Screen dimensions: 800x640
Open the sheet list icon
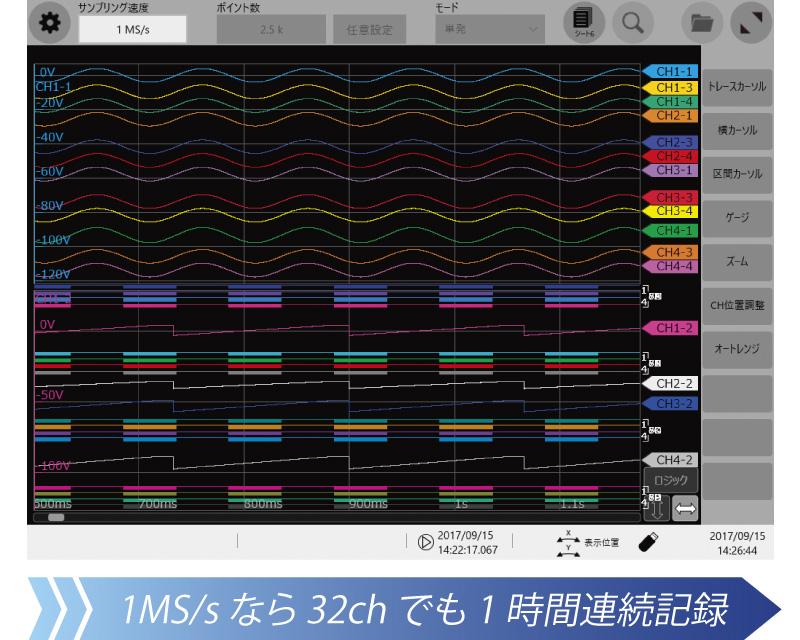pyautogui.click(x=584, y=22)
